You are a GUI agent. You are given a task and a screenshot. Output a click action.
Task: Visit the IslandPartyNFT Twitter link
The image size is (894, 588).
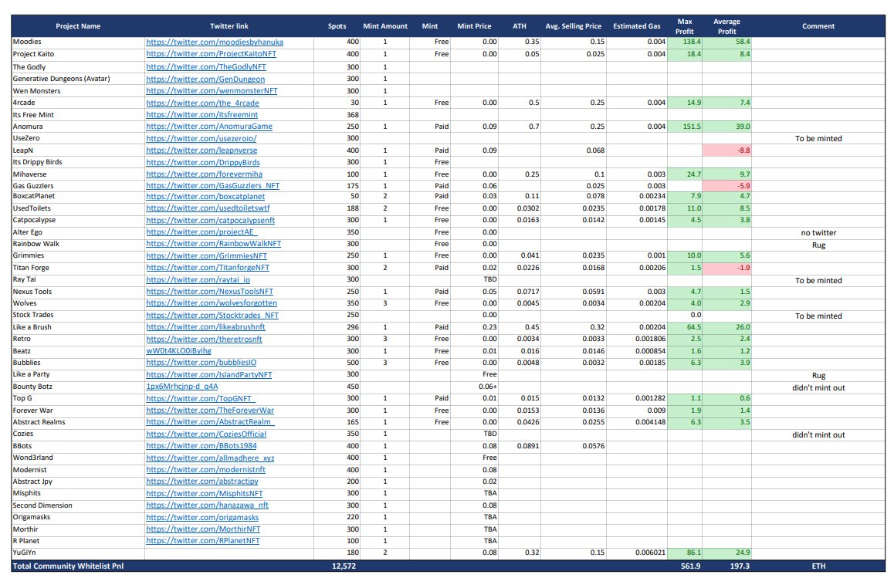tap(208, 375)
